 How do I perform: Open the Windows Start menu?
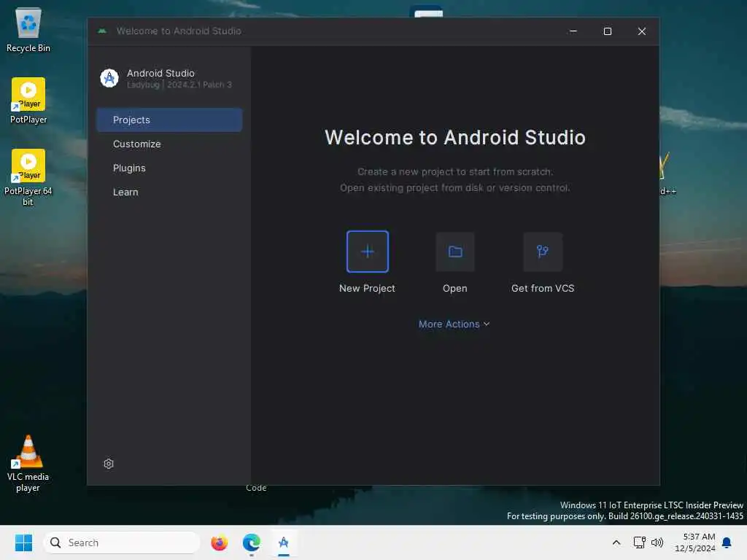[23, 542]
